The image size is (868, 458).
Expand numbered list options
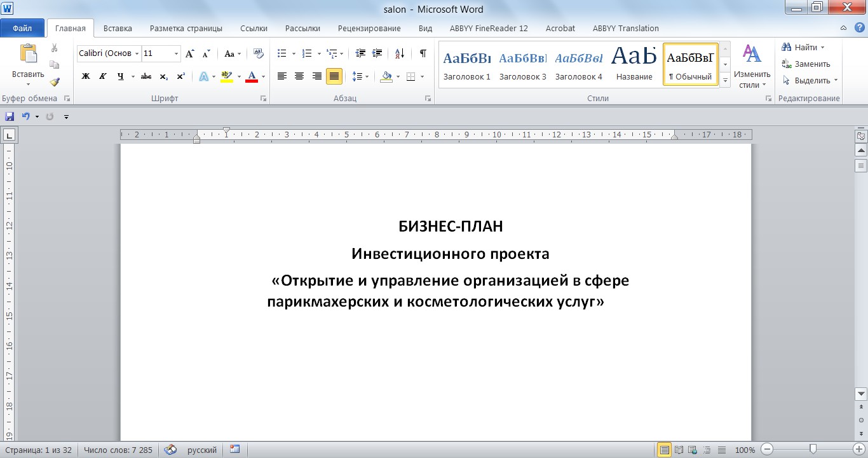318,54
